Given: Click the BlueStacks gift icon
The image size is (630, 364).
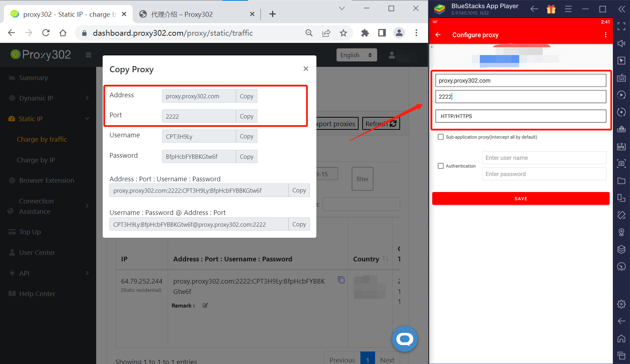Looking at the screenshot, I should click(x=551, y=9).
